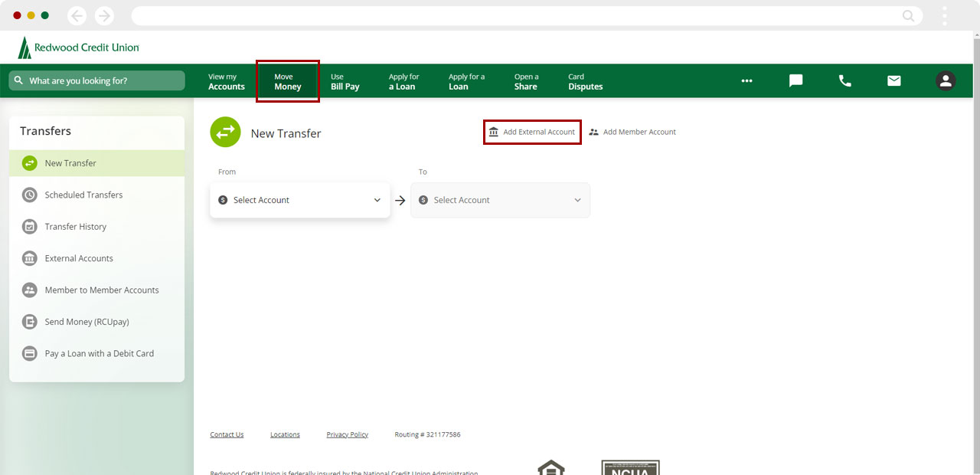This screenshot has width=980, height=475.
Task: Open Use Bill Pay menu
Action: coord(345,81)
